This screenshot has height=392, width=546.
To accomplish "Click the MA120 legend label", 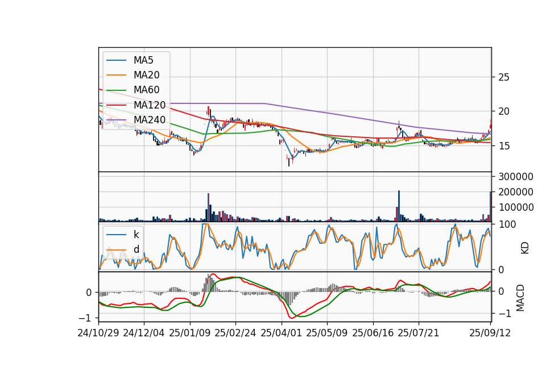I will [x=150, y=105].
